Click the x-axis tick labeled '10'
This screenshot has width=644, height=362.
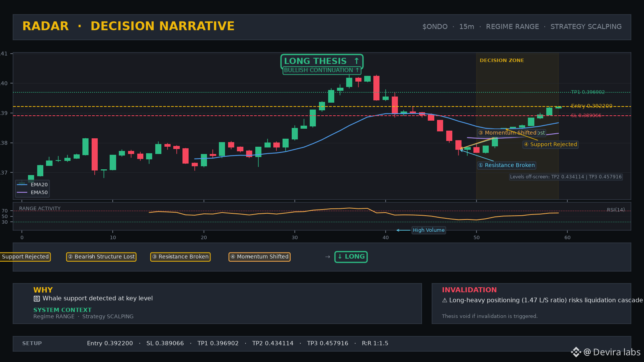click(x=113, y=238)
